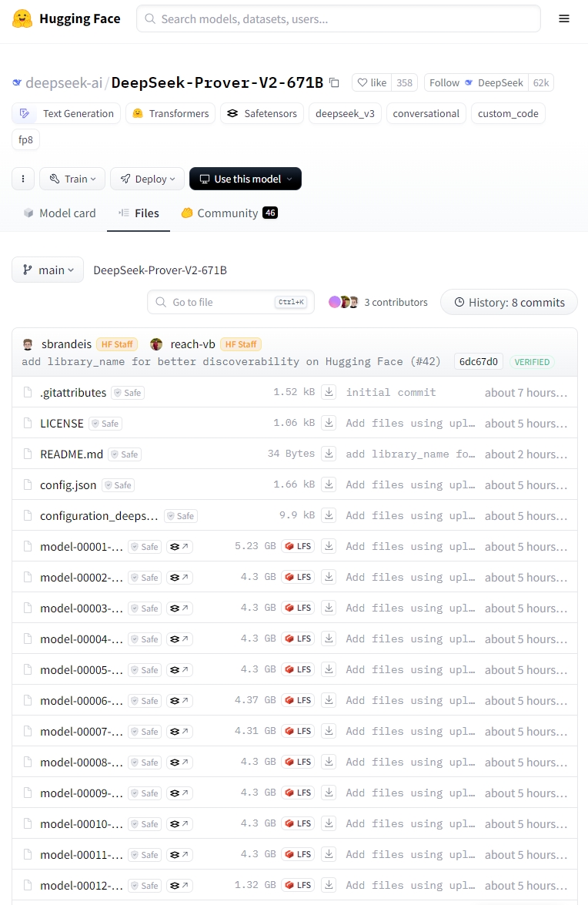Download the model-00012 shard
The image size is (588, 905).
(x=329, y=885)
